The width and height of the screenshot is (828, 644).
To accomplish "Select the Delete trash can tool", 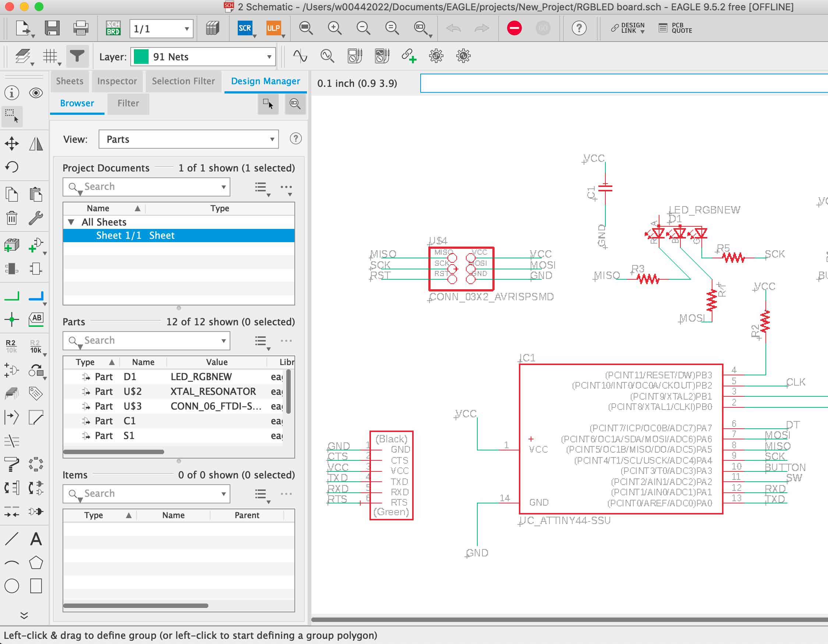I will click(12, 218).
